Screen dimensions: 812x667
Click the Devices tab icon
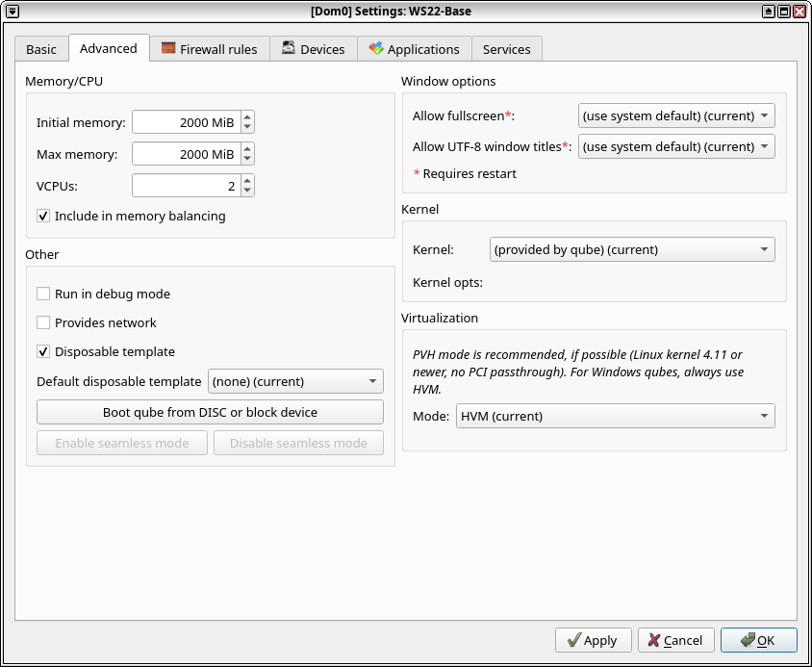coord(289,48)
